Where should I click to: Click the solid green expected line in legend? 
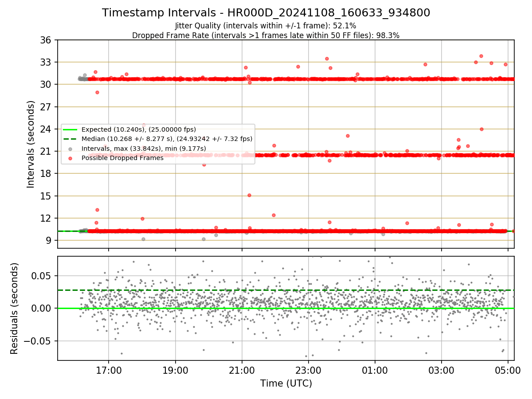click(x=70, y=129)
